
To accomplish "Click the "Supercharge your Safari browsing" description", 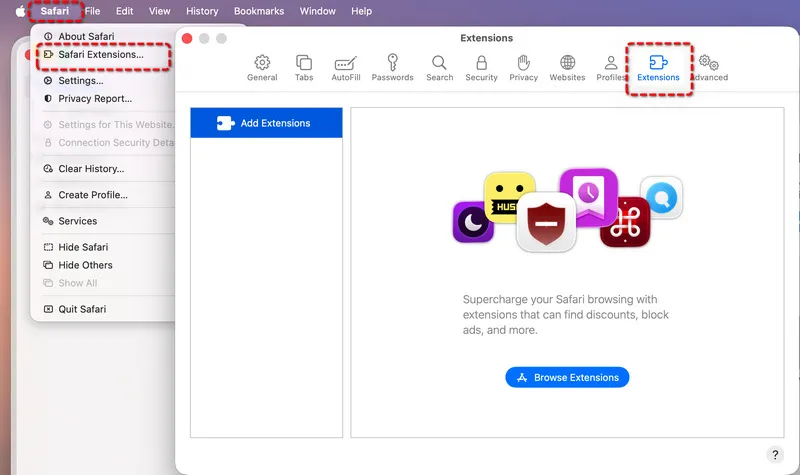I will (x=565, y=315).
